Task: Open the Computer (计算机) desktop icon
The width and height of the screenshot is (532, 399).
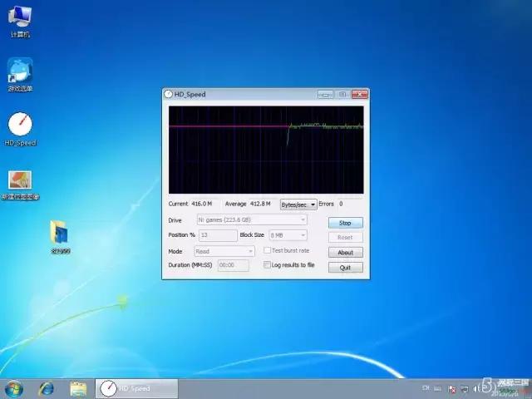Action: pos(20,17)
